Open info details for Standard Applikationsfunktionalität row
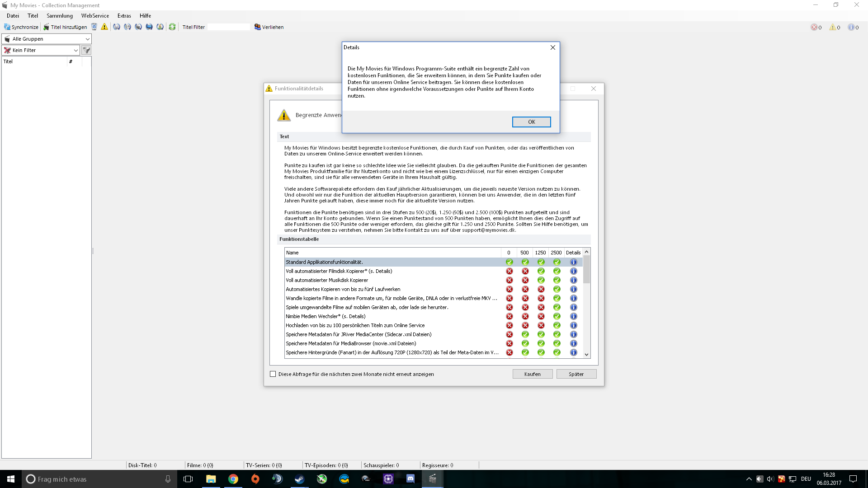 click(573, 262)
